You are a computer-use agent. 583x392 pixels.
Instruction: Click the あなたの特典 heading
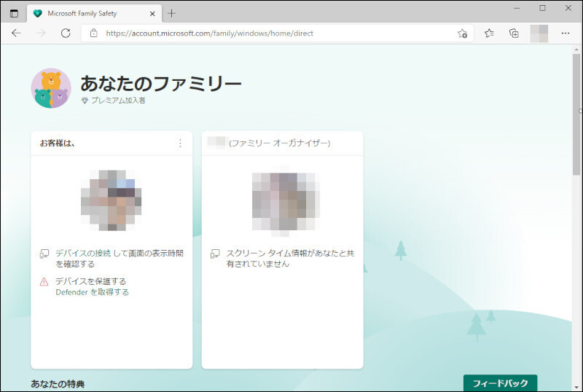pos(58,384)
